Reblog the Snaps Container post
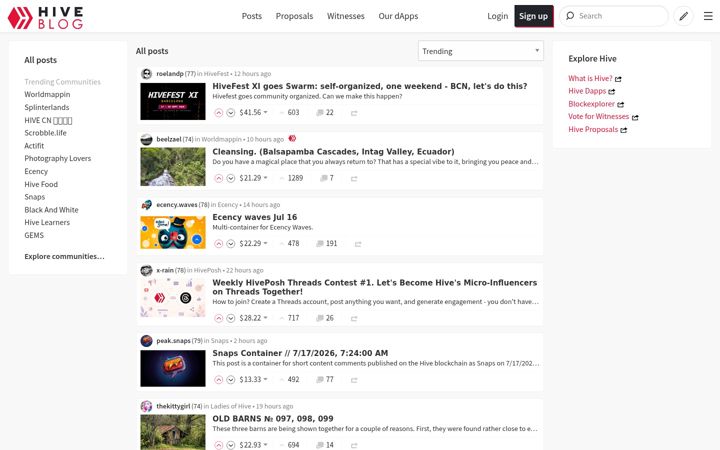The width and height of the screenshot is (720, 450). (x=354, y=380)
